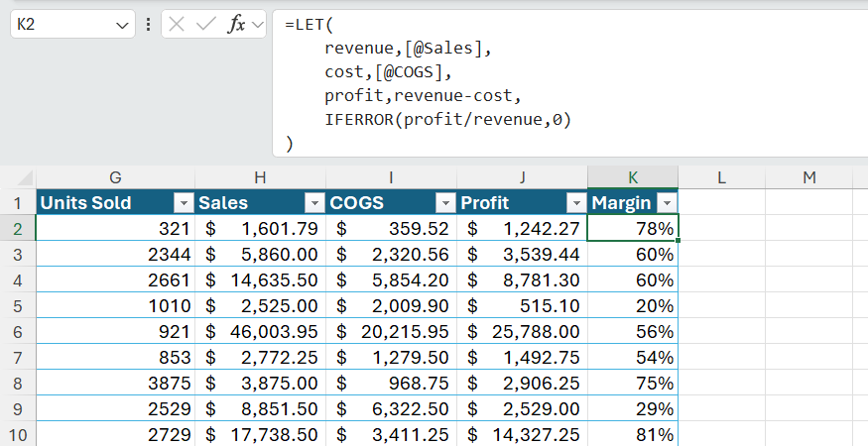This screenshot has width=868, height=446.
Task: Select column L header
Action: tap(721, 177)
